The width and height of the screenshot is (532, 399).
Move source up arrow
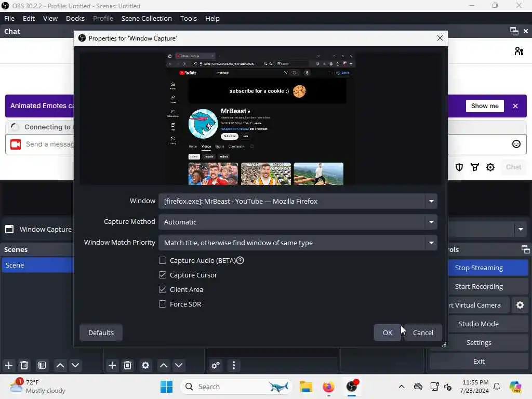coord(164,365)
